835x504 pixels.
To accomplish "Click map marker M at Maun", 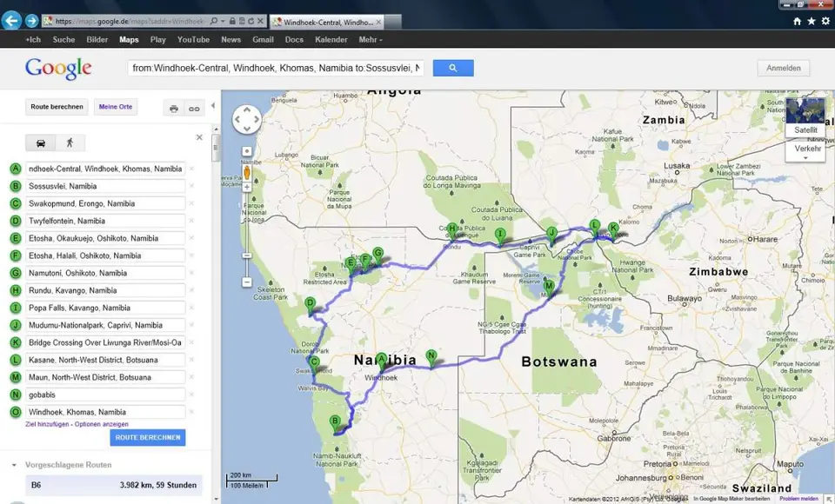I will (x=549, y=289).
